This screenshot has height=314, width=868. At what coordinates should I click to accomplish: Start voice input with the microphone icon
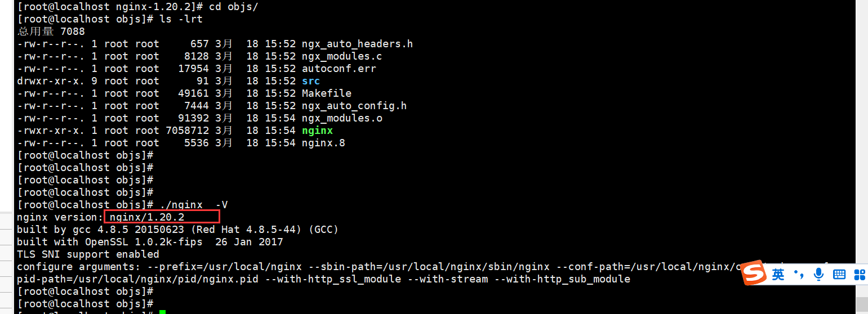818,275
